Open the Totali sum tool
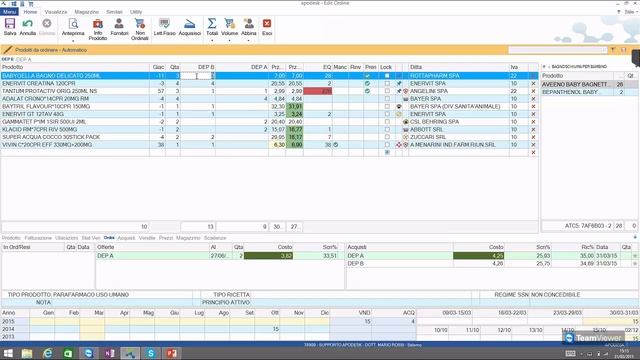 [212, 27]
